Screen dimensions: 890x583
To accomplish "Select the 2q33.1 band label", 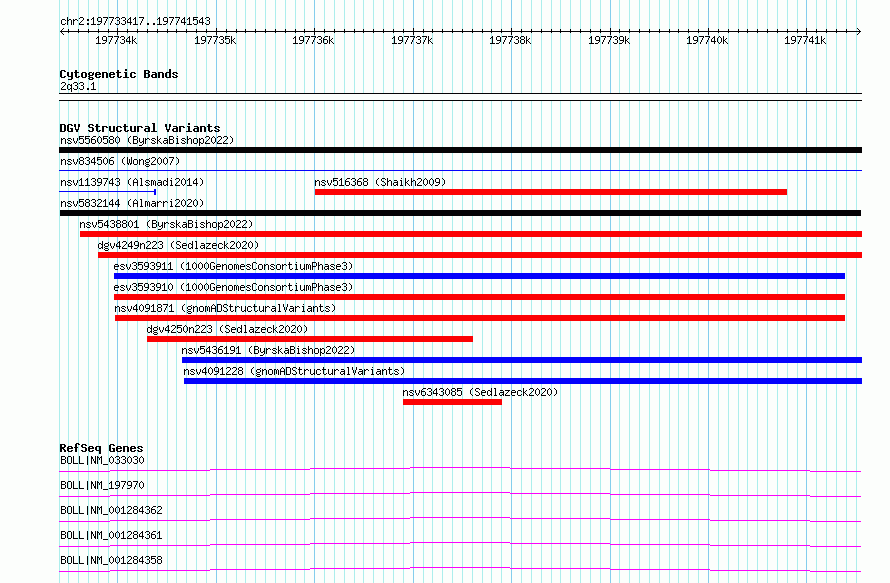I will pos(78,86).
